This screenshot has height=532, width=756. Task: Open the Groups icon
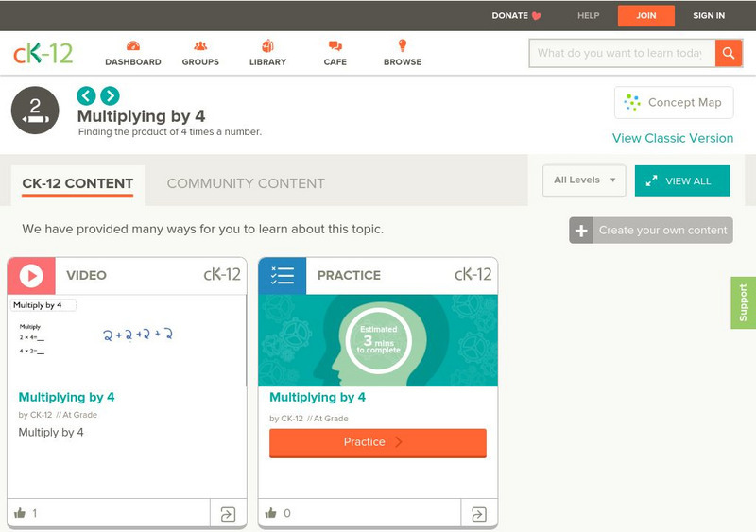click(x=200, y=46)
